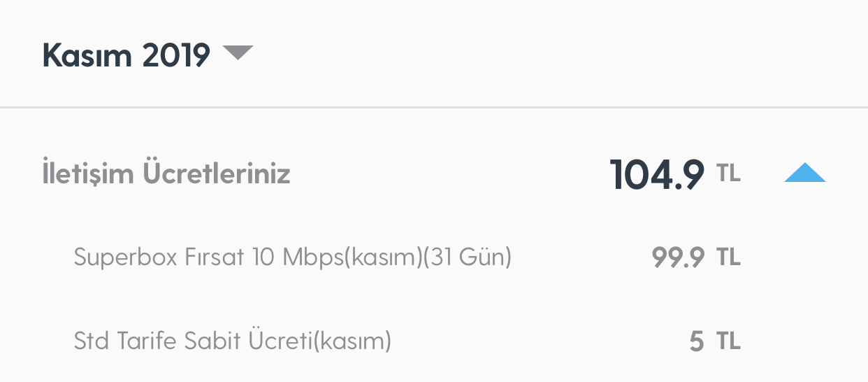Open the Kasım 2019 month dropdown arrow
Screen dimensions: 868x382
(238, 53)
